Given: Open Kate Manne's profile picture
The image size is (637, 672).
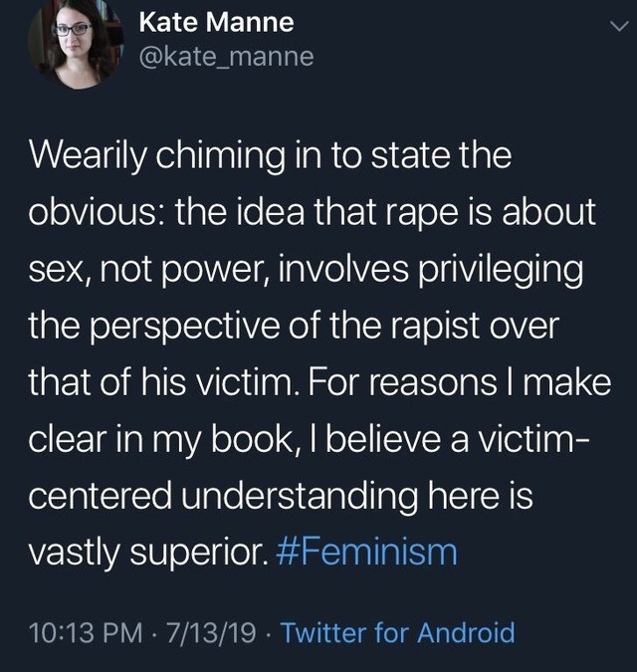Looking at the screenshot, I should click(x=76, y=45).
